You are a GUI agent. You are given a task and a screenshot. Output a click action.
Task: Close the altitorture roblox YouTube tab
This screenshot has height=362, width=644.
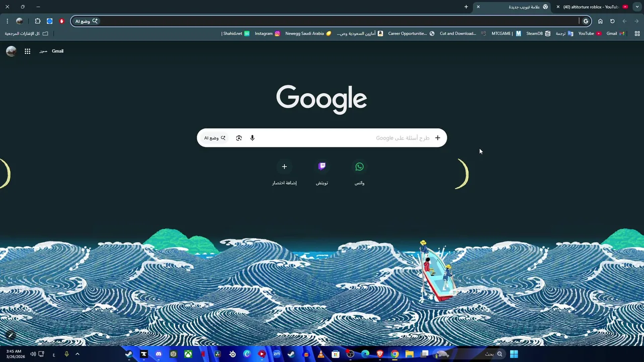pos(558,7)
